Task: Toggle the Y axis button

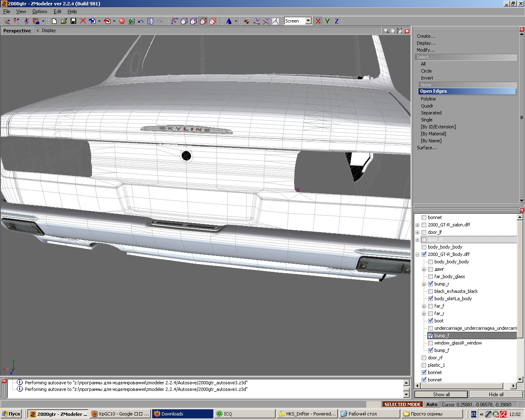Action: [x=327, y=21]
